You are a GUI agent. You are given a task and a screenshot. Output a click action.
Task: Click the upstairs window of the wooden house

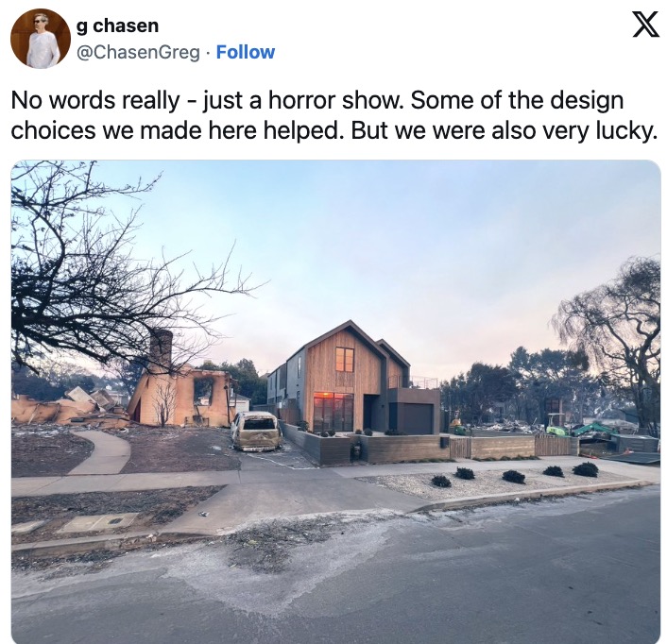tap(345, 360)
